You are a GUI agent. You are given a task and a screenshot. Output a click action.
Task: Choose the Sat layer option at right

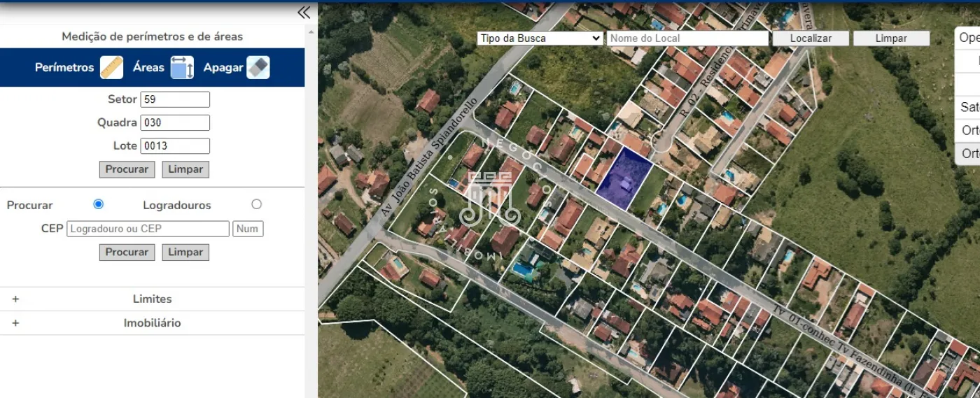pos(969,107)
